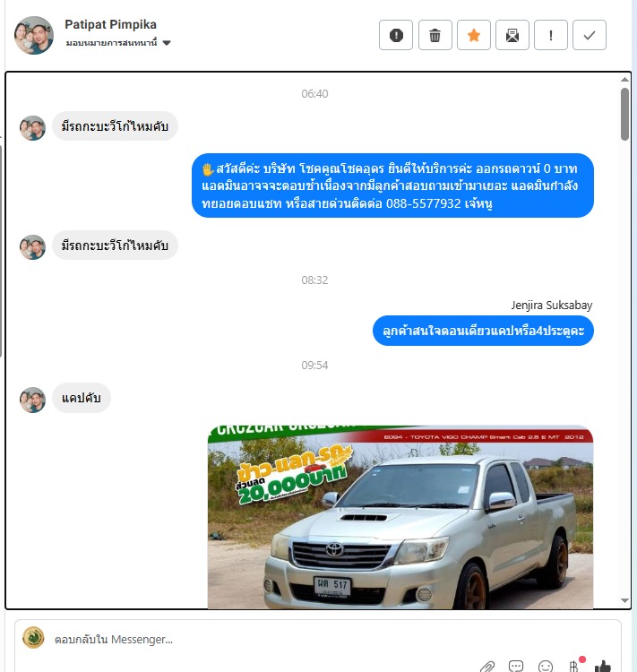
Task: Mark conversation done with checkmark button
Action: (x=590, y=35)
